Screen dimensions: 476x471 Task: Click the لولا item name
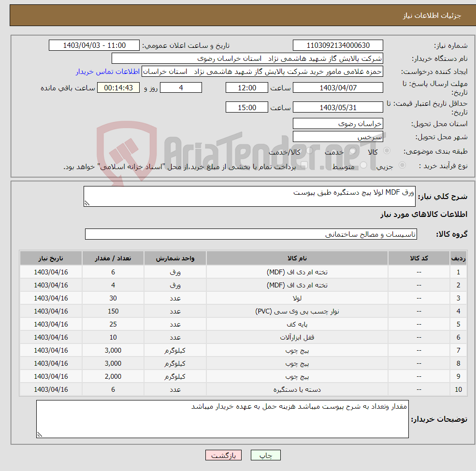point(297,298)
